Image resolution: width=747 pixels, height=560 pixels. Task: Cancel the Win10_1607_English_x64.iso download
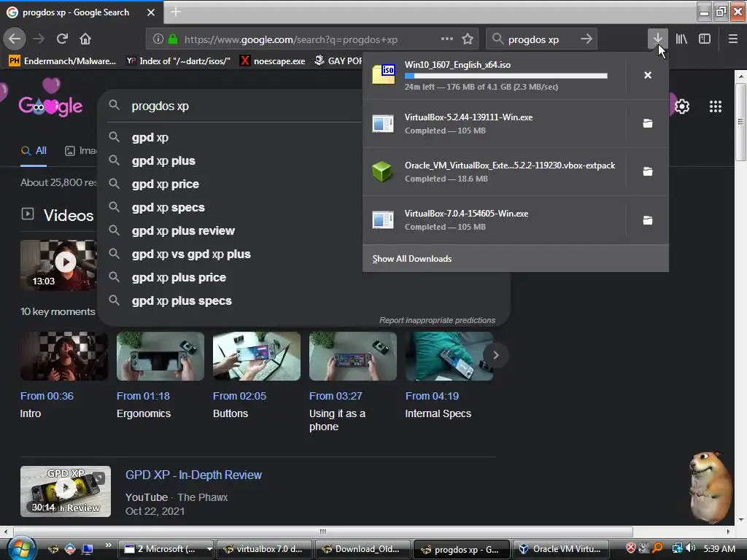click(x=648, y=75)
